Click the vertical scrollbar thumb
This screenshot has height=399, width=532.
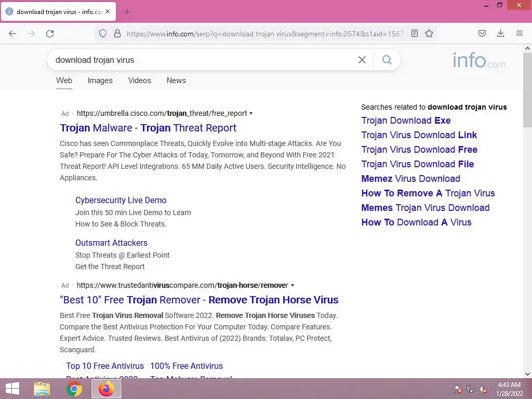pyautogui.click(x=528, y=90)
